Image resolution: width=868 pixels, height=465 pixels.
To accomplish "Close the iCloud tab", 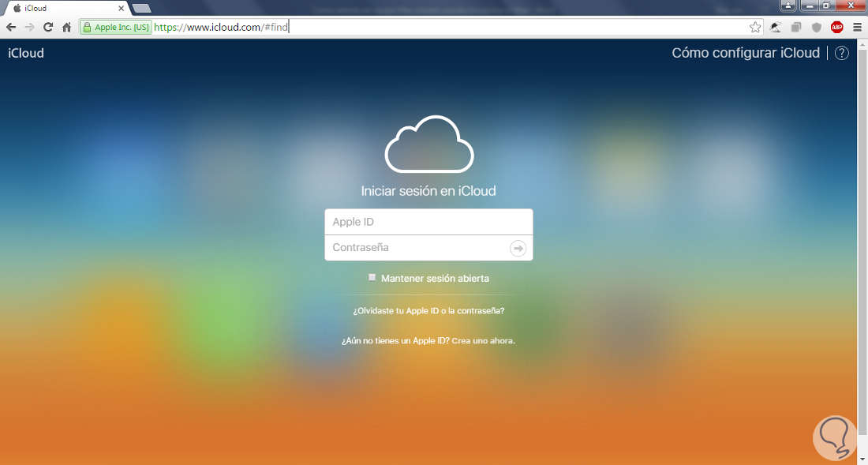I will (122, 9).
